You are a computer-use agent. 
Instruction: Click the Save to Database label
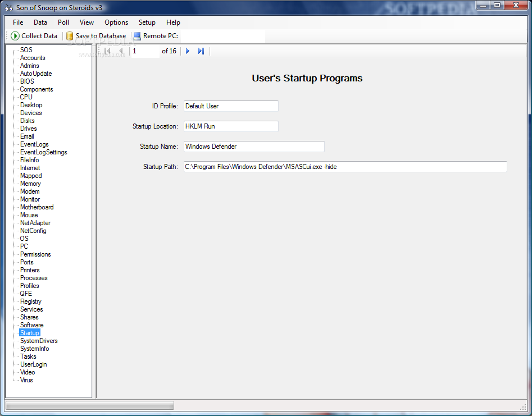point(101,36)
